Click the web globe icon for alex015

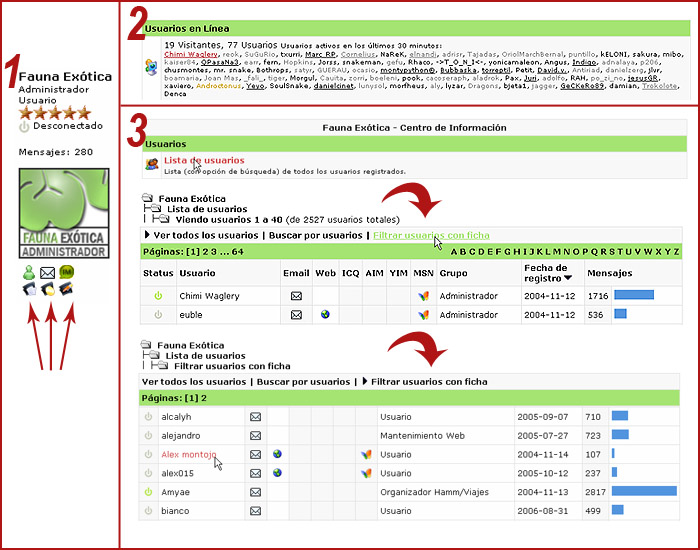tap(277, 473)
